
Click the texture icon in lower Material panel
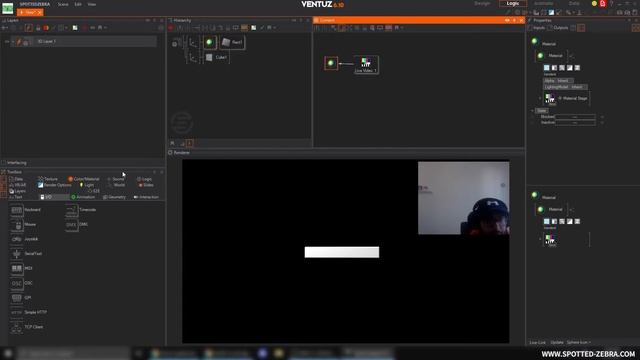[550, 239]
